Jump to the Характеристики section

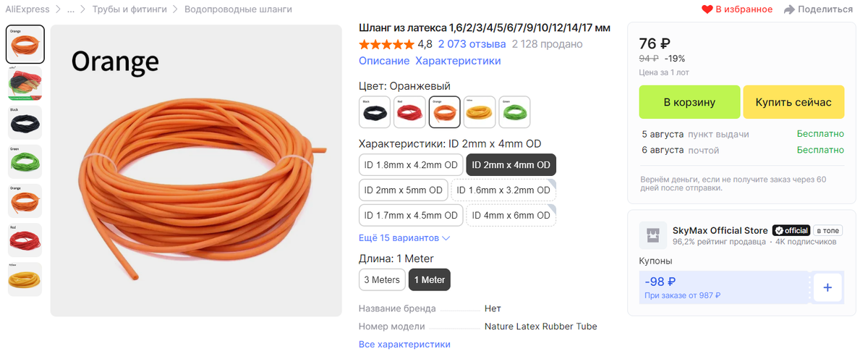458,61
